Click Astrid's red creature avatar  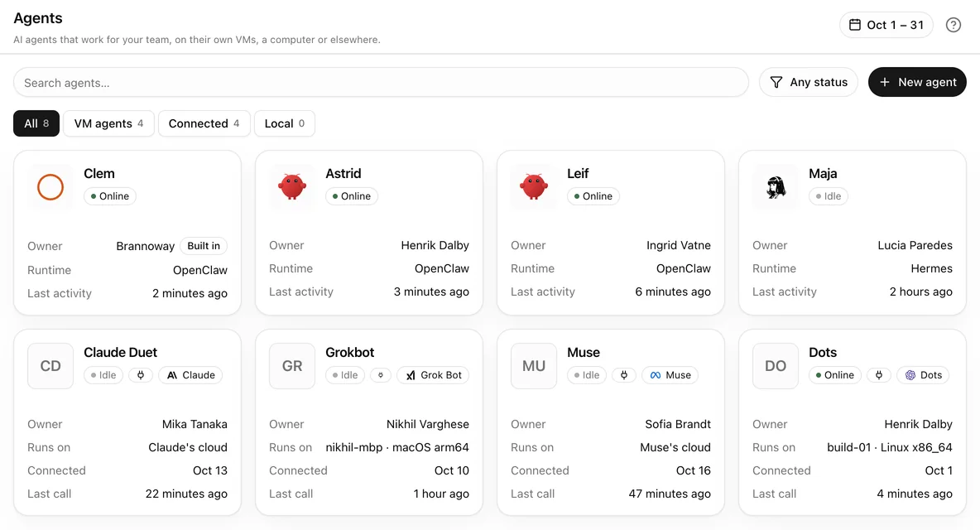click(292, 187)
